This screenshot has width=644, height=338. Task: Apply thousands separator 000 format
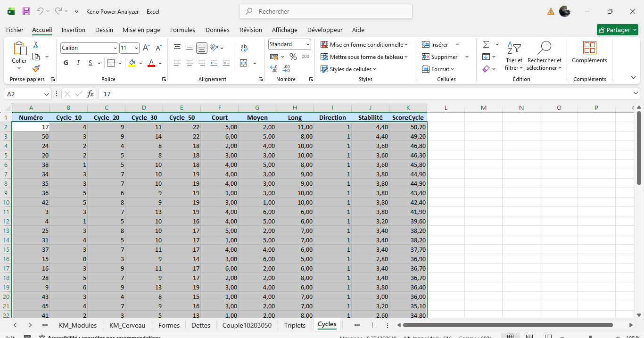(305, 57)
